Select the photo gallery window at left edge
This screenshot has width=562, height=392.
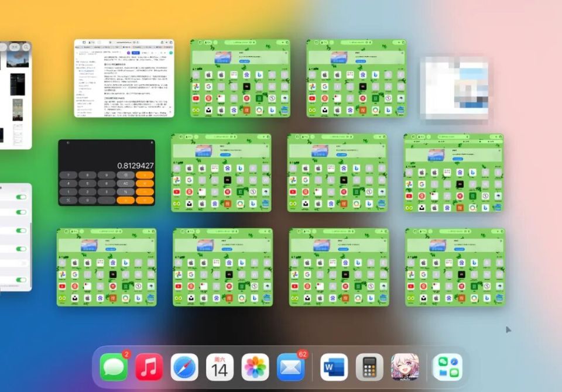(16, 95)
